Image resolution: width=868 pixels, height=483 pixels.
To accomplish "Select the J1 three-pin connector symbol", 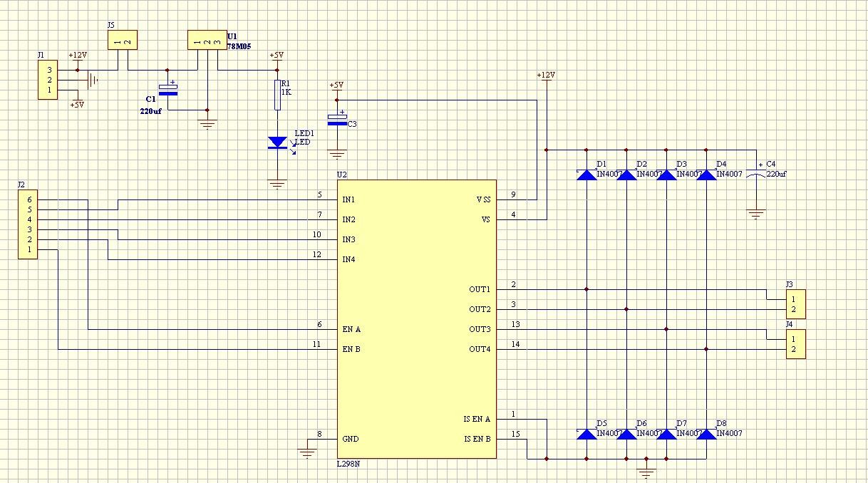I will click(x=47, y=80).
